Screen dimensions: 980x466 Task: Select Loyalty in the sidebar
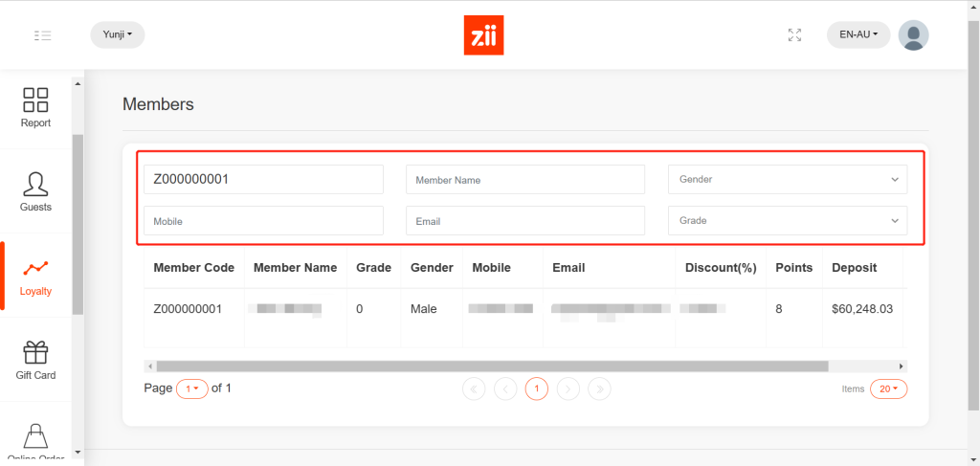(35, 277)
